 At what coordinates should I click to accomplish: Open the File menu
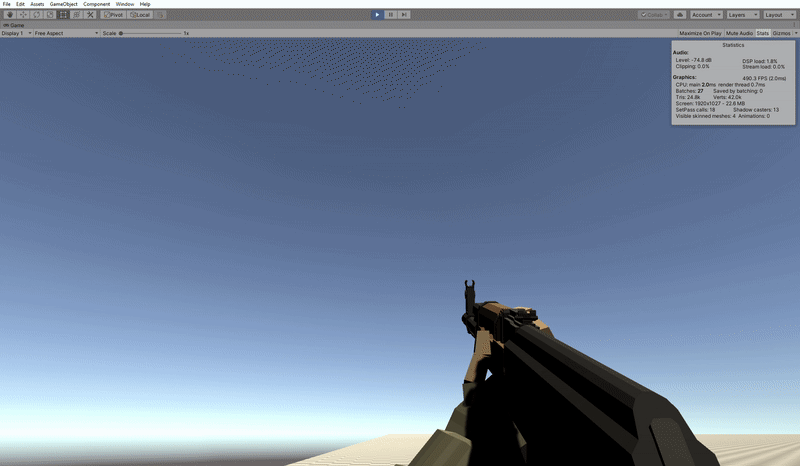7,4
